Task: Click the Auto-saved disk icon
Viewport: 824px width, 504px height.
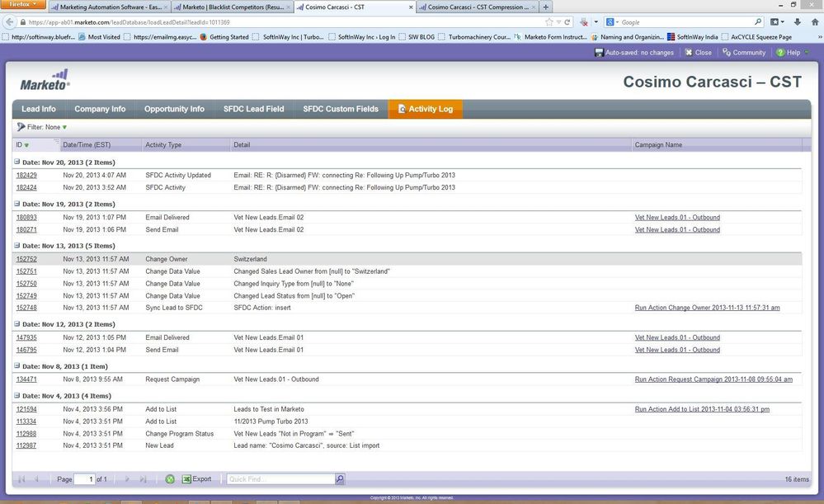Action: (x=599, y=53)
